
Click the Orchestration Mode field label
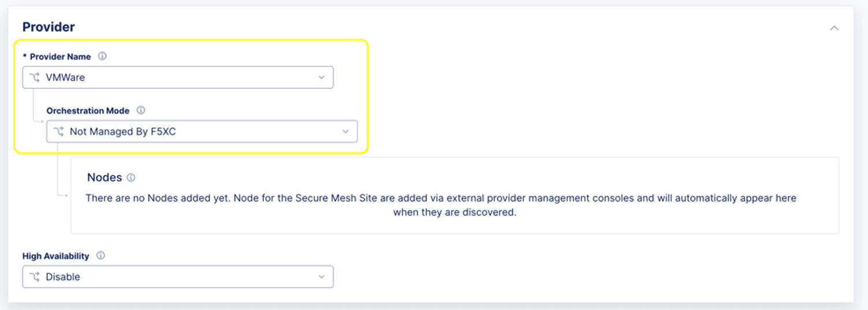click(88, 110)
